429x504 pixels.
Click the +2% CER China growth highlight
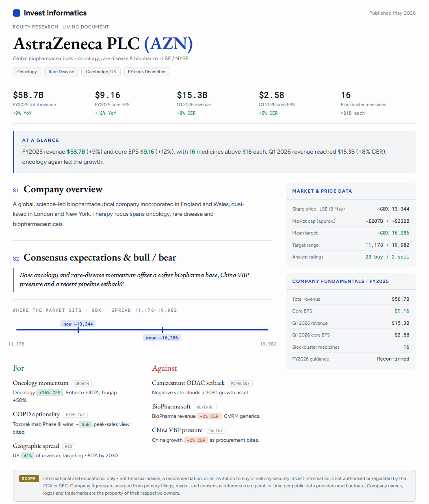point(196,440)
